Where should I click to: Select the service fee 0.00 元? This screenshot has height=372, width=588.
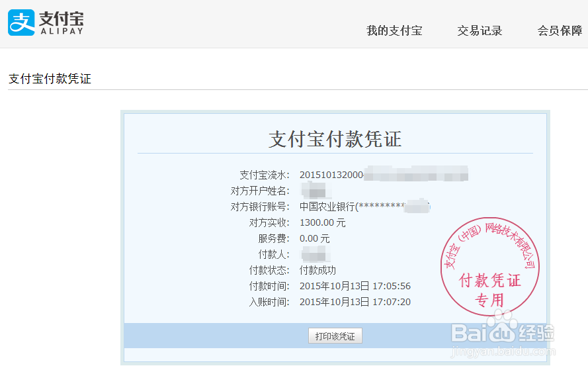(x=314, y=239)
